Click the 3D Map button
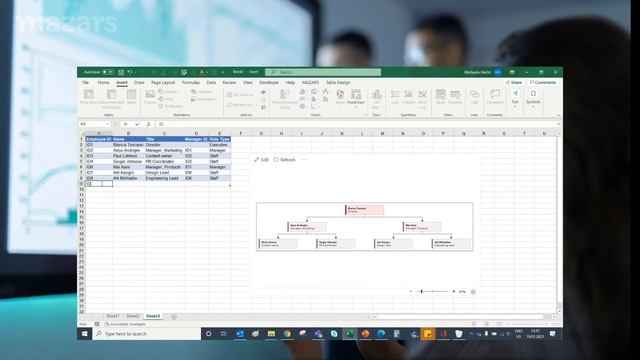Image resolution: width=640 pixels, height=360 pixels. click(376, 98)
